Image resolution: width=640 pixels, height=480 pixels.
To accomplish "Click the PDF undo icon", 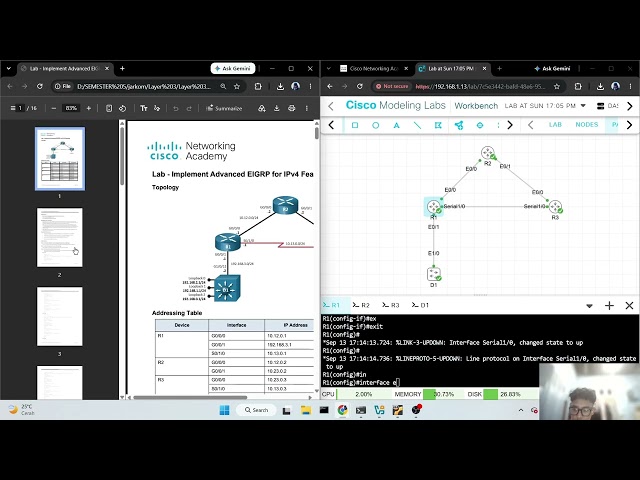I will (176, 108).
